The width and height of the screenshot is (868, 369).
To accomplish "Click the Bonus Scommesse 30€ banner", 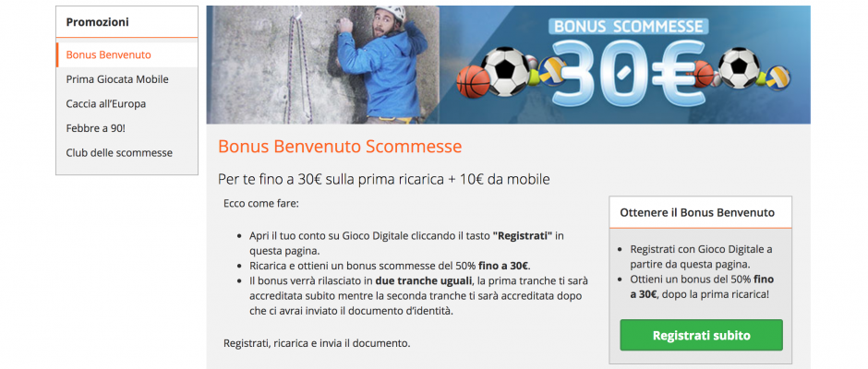I will pos(508,65).
